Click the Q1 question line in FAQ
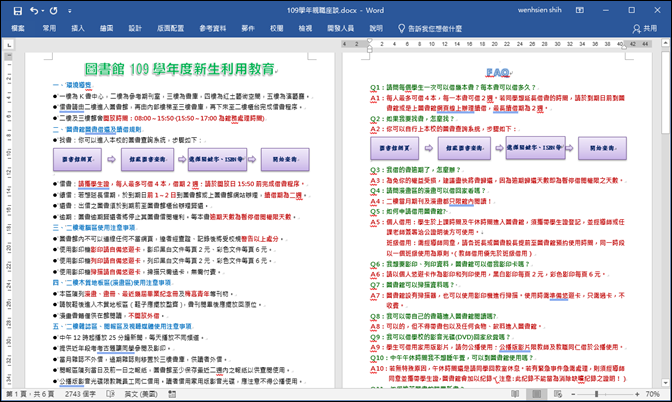The image size is (672, 402). tap(453, 87)
